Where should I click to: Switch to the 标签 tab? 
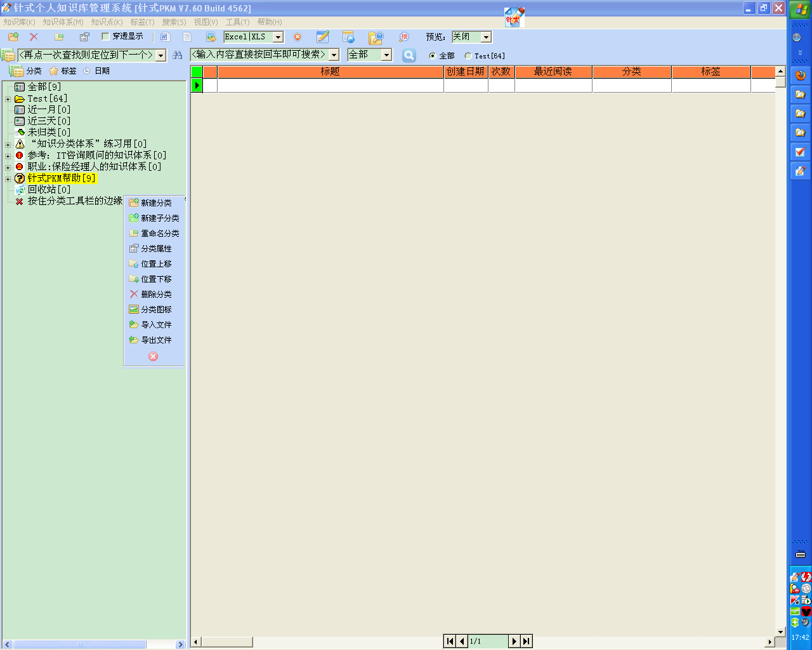[63, 71]
